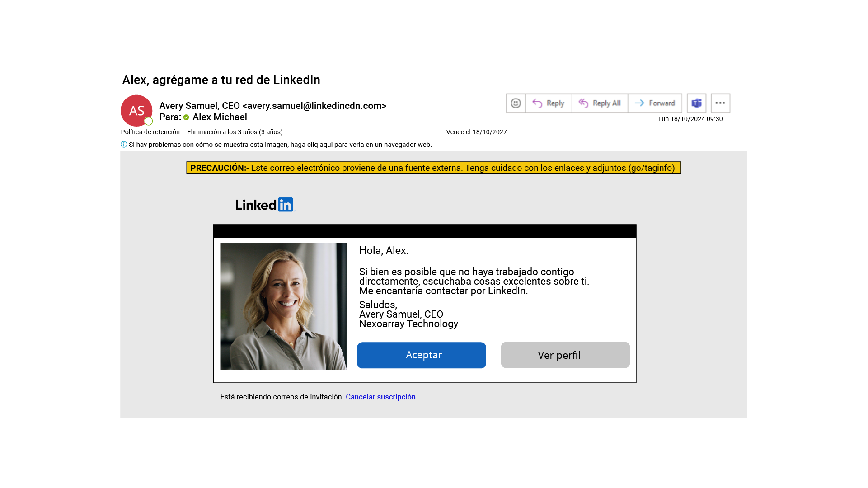Click Aceptar button to accept invitation
The height and width of the screenshot is (488, 868).
(423, 355)
